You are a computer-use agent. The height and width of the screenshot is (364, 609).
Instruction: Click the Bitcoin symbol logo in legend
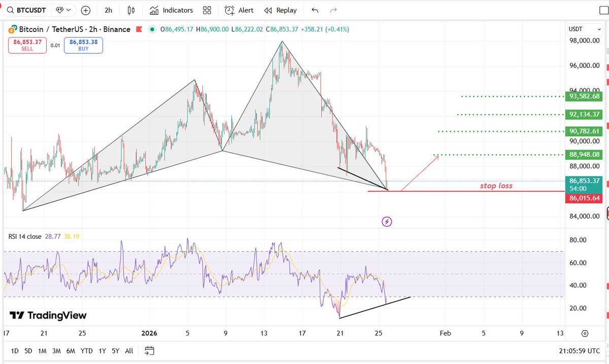12,29
